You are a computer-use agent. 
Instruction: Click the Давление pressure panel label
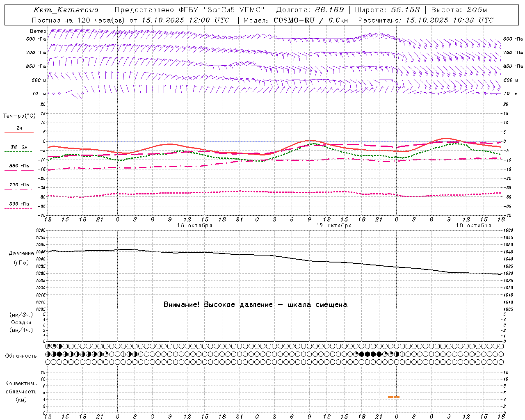[x=21, y=253]
